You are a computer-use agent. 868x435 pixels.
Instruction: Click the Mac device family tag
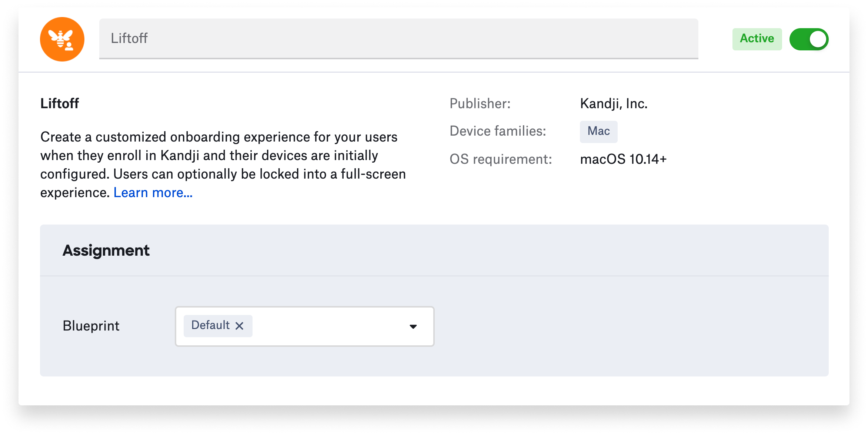tap(598, 132)
